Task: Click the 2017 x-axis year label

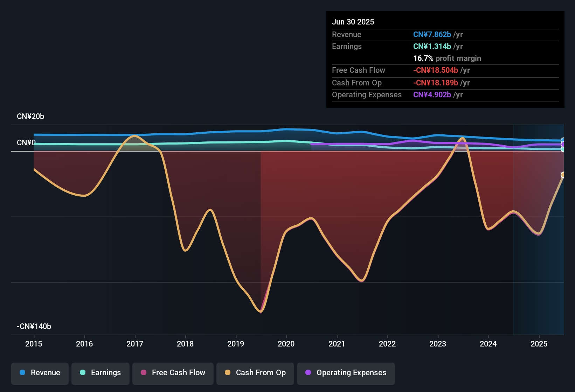Action: [135, 344]
